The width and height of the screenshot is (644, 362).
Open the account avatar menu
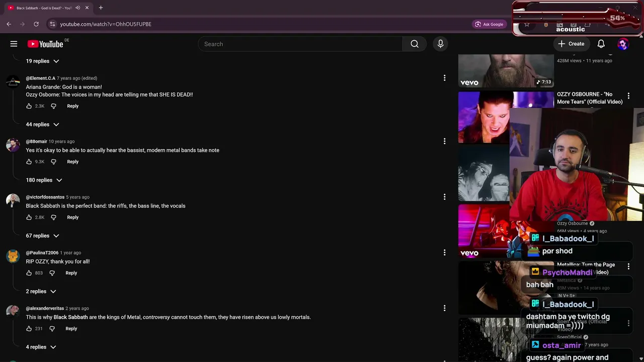click(x=623, y=44)
